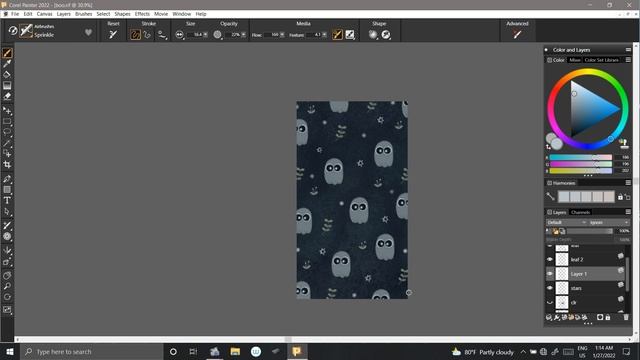
Task: Switch to the Mixer tab
Action: (x=575, y=60)
